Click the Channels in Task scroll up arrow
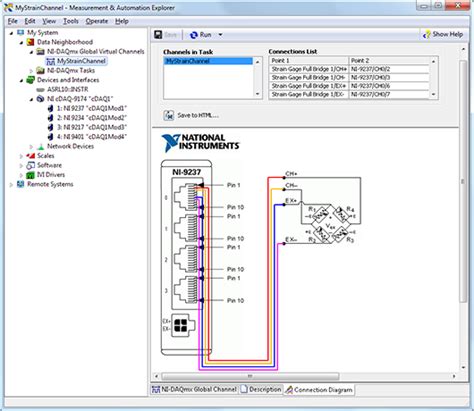474x411 pixels. 257,62
